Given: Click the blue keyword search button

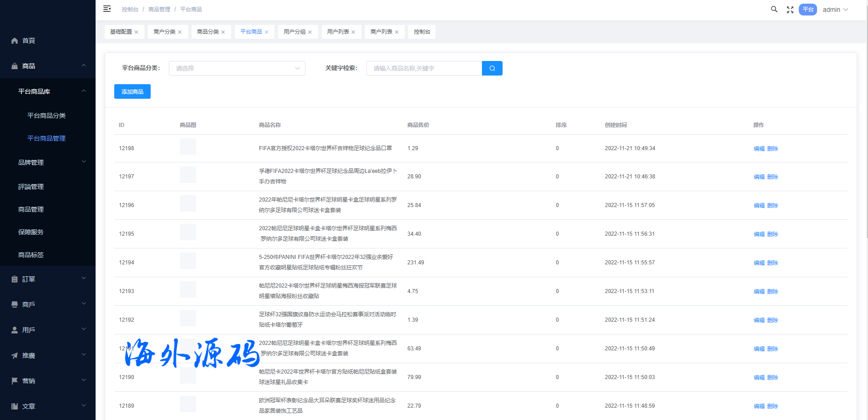Looking at the screenshot, I should [492, 68].
